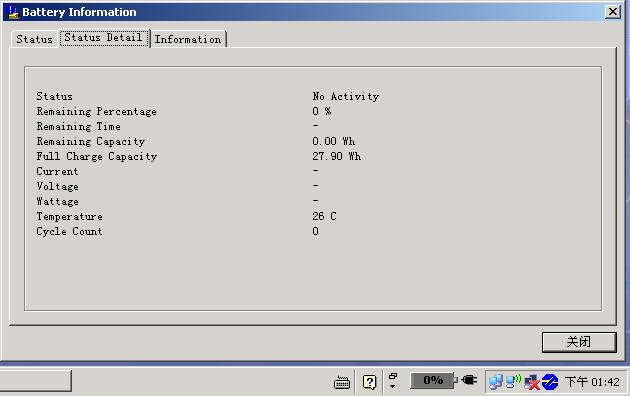
Task: Click the restore language bar icon
Action: coord(393,376)
